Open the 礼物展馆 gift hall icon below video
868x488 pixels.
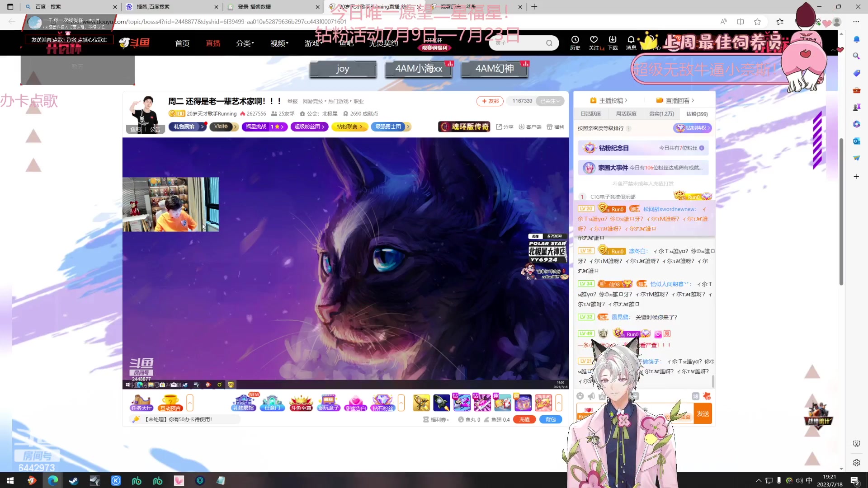[x=244, y=402]
